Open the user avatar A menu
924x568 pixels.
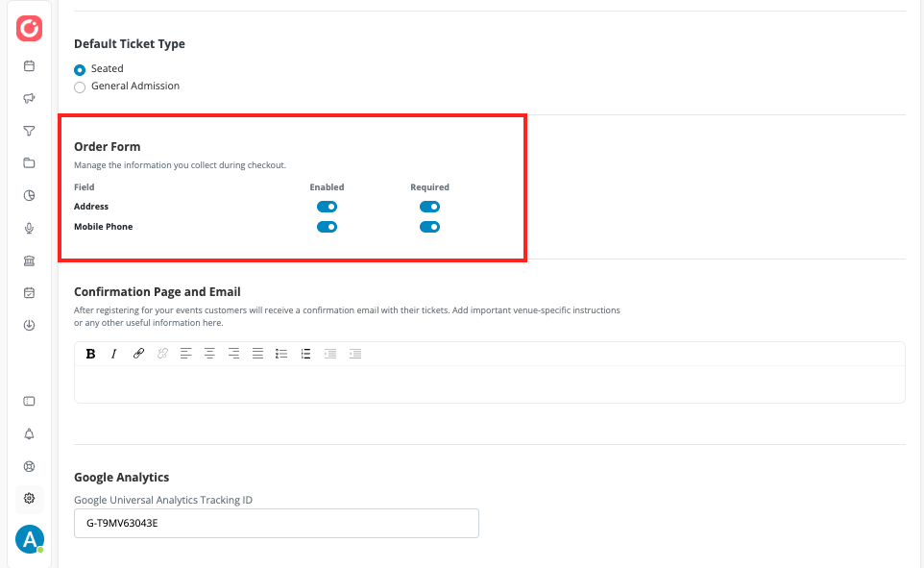click(30, 539)
